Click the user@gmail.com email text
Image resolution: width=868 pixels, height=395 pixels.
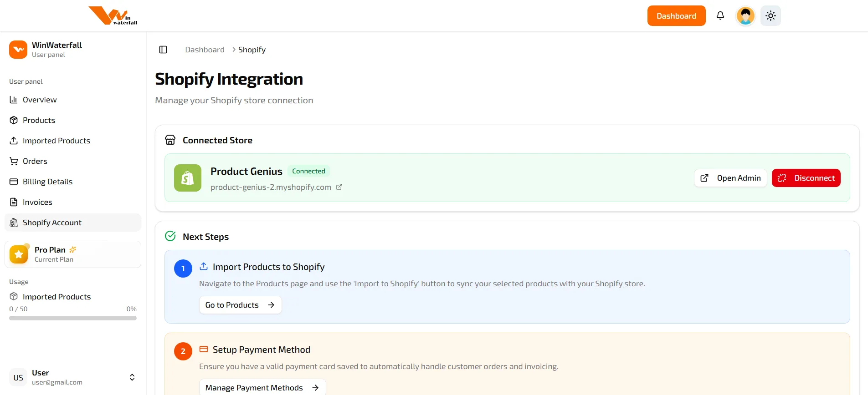pos(57,383)
